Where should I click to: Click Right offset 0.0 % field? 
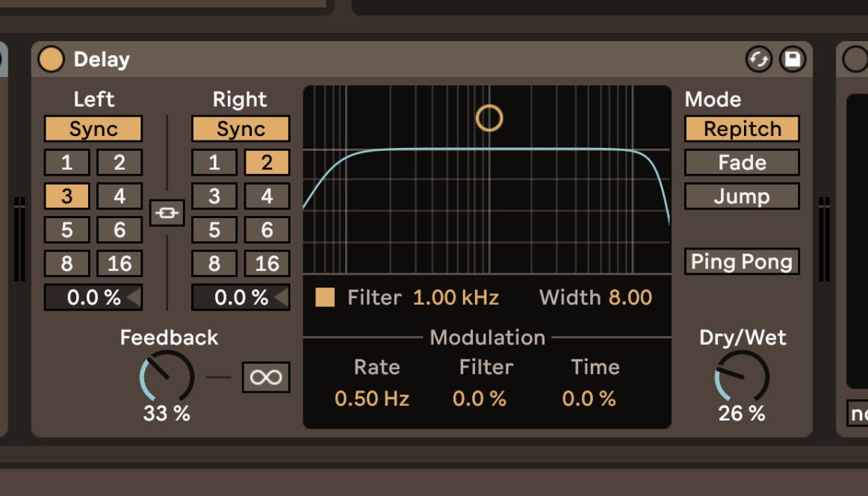point(241,297)
